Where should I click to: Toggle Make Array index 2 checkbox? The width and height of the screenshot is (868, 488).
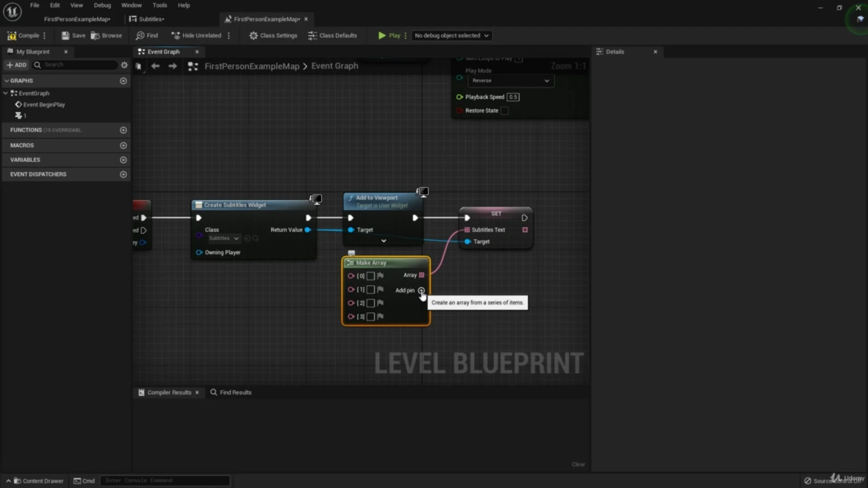coord(371,303)
